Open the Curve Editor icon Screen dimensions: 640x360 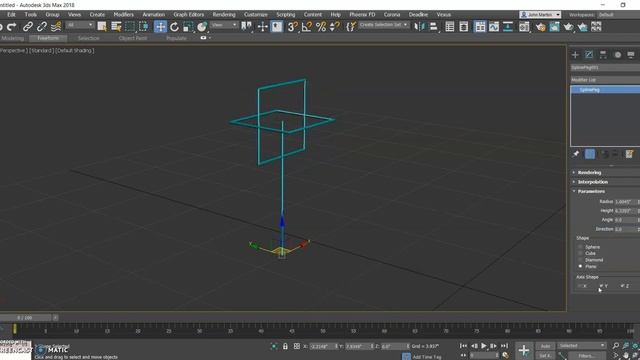(x=494, y=27)
